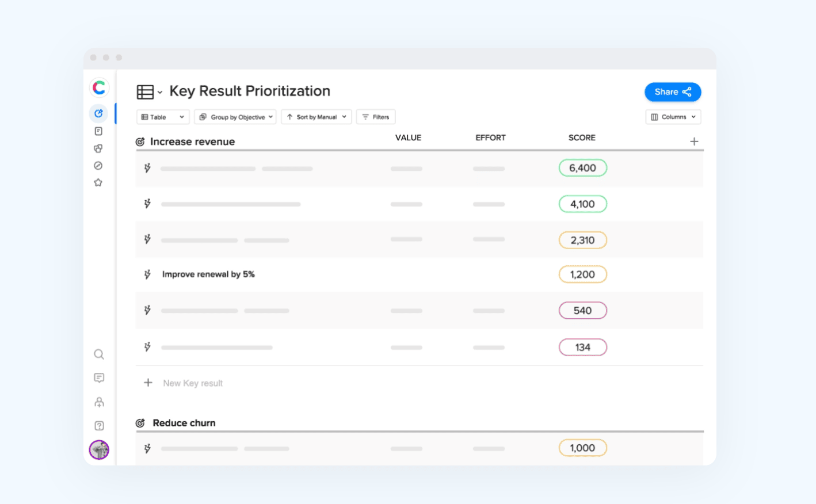The height and width of the screenshot is (504, 816).
Task: Open the feedback chat icon in sidebar
Action: tap(99, 378)
